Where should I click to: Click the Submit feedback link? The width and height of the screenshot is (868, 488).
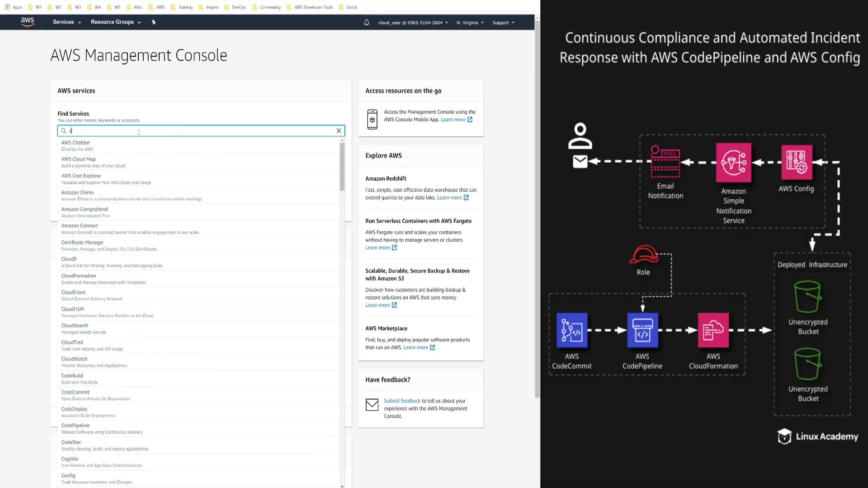pyautogui.click(x=402, y=401)
